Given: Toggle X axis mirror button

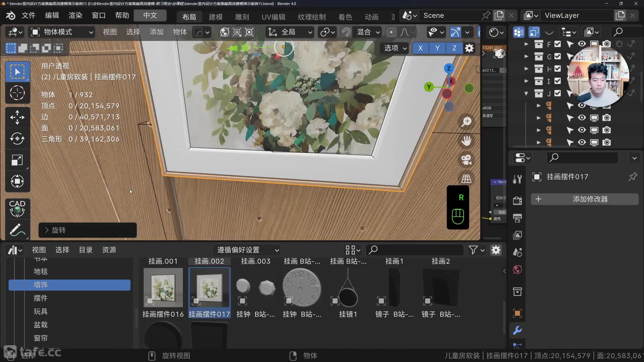Looking at the screenshot, I should 420,48.
